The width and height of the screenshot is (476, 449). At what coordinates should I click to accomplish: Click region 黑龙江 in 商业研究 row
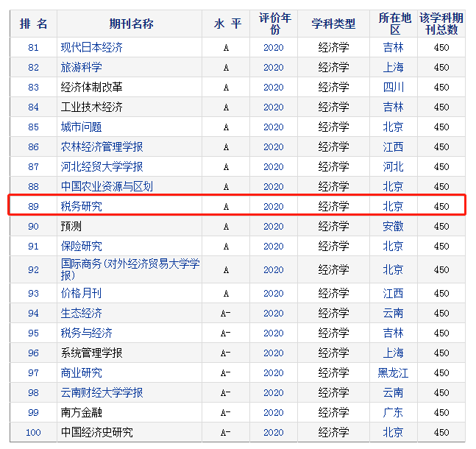393,372
